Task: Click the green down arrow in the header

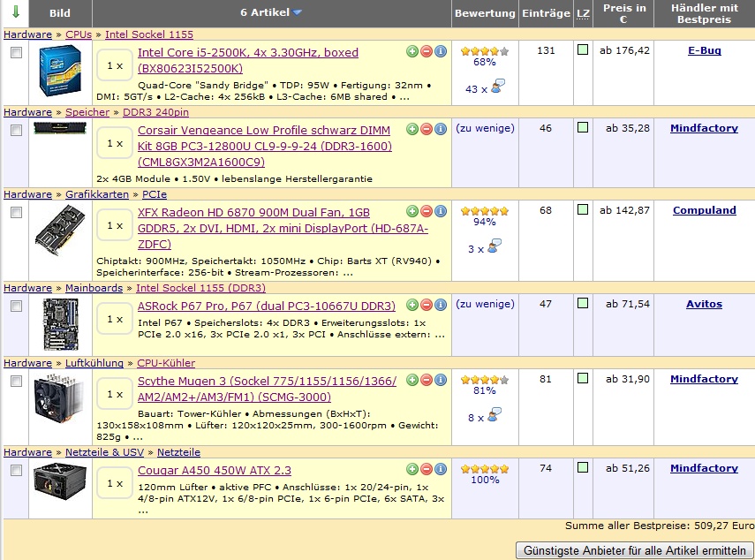Action: click(15, 11)
